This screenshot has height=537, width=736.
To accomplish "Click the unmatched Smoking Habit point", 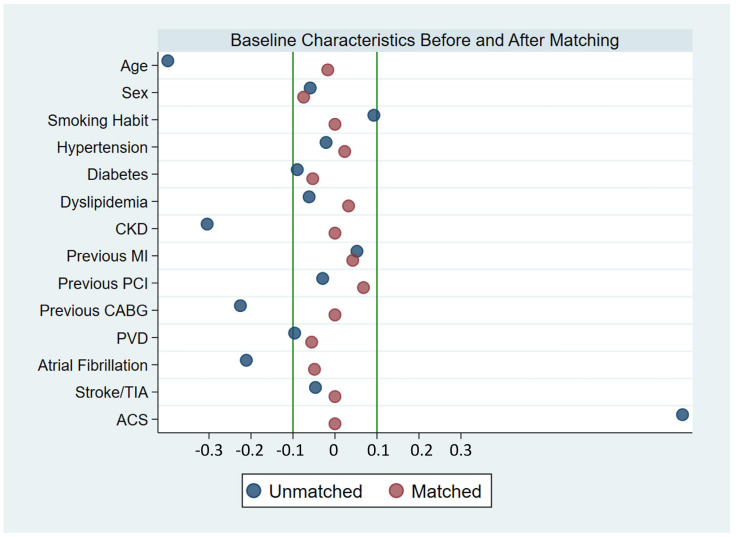I will tap(374, 115).
